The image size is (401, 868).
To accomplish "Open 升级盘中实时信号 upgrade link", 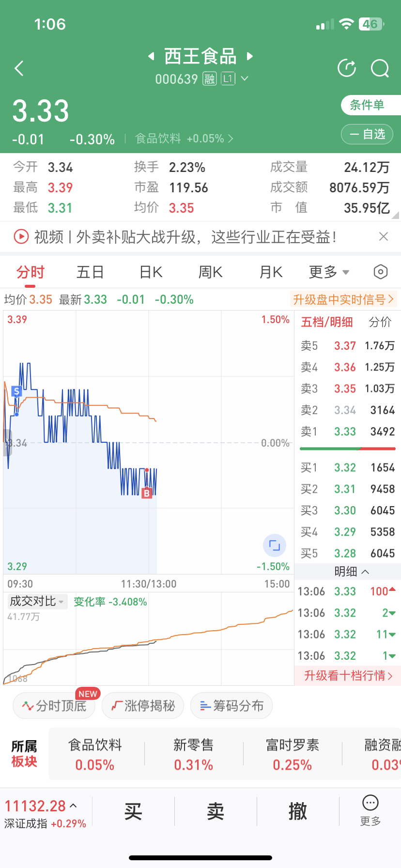I will tap(344, 299).
